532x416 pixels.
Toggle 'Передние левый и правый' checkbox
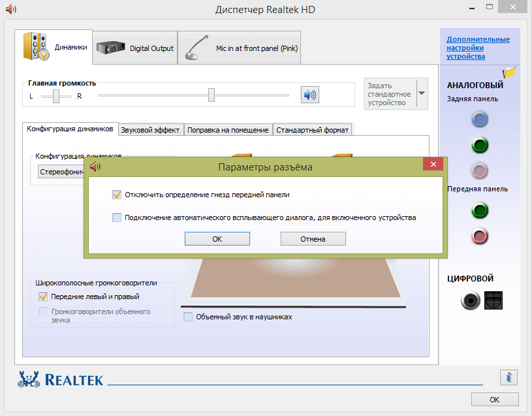pos(44,296)
